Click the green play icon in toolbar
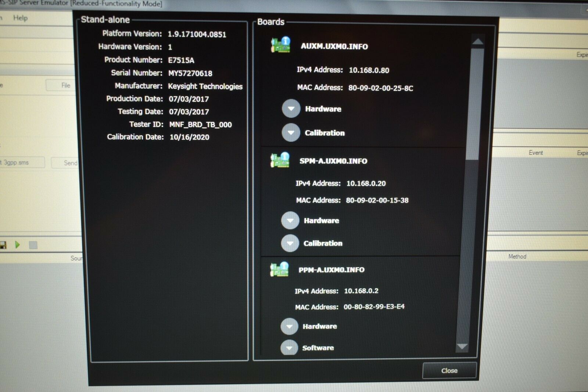The image size is (588, 392). coord(17,245)
